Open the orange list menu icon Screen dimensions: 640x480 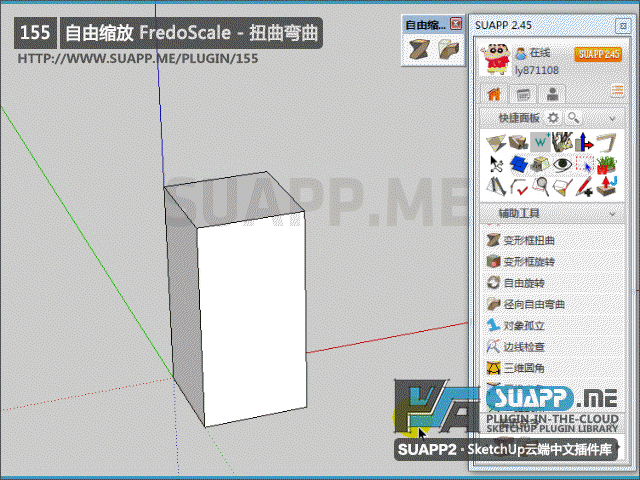coord(617,90)
